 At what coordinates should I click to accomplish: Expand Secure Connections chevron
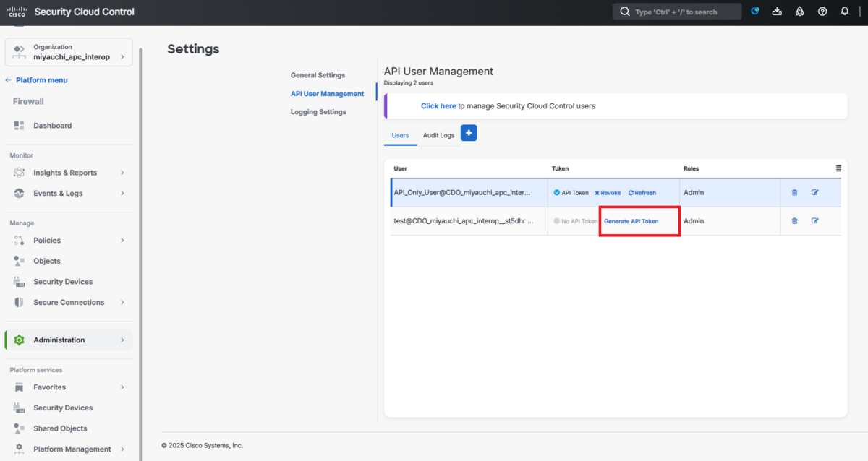tap(122, 302)
